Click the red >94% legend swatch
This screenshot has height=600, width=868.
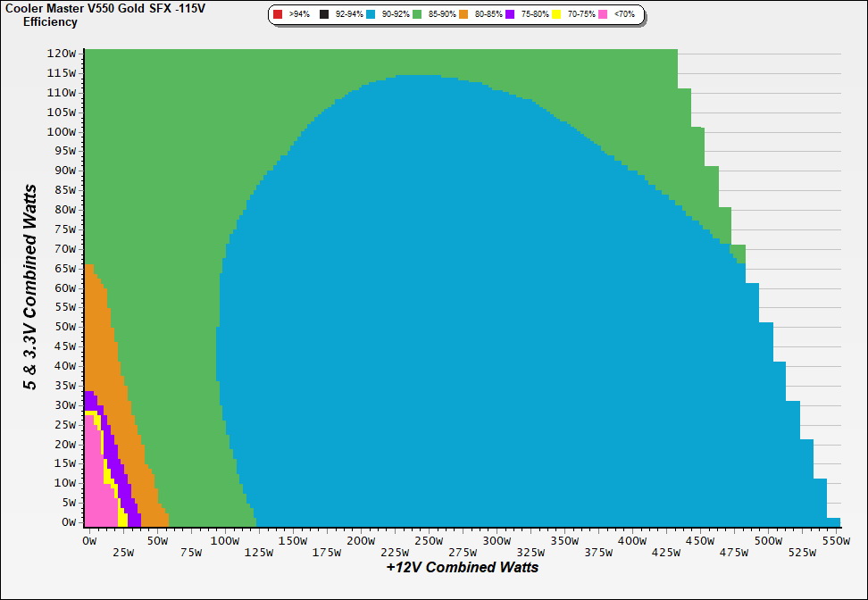tap(278, 15)
